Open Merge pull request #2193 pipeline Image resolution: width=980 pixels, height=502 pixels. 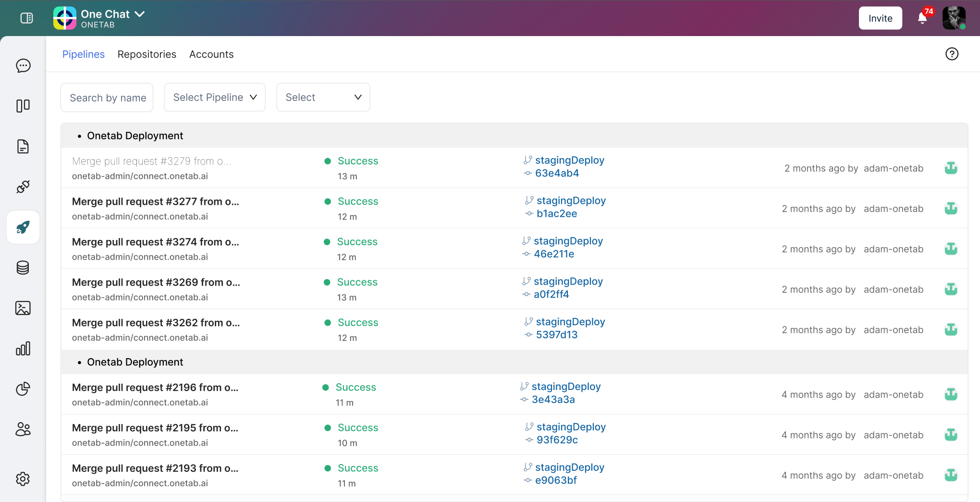pyautogui.click(x=155, y=468)
